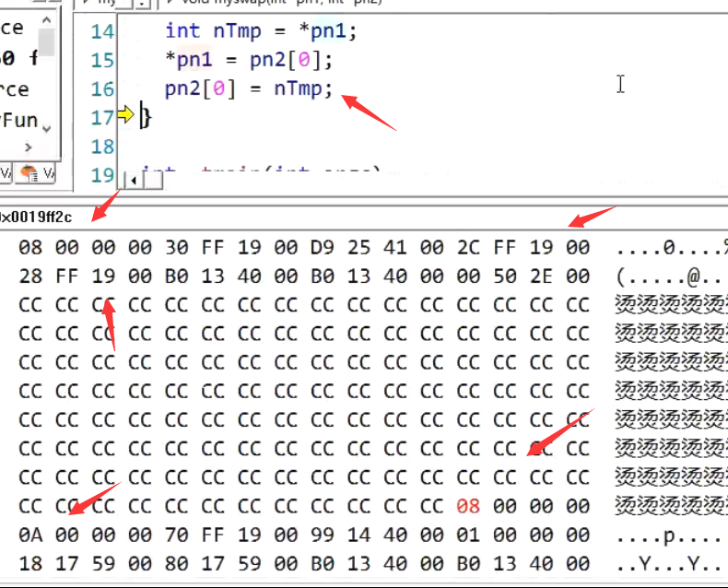728x588 pixels.
Task: Click byte D9 in first memory row
Action: pyautogui.click(x=323, y=248)
